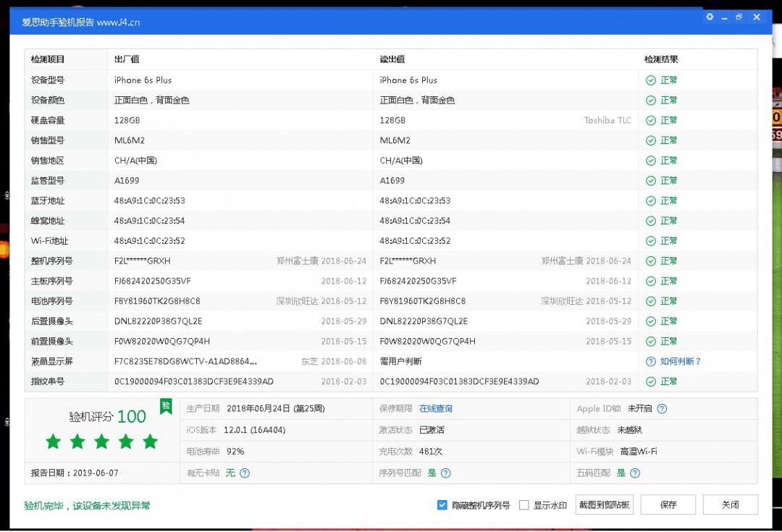The width and height of the screenshot is (782, 532).
Task: Click the check icon in 后置摄像头 row
Action: [x=650, y=321]
